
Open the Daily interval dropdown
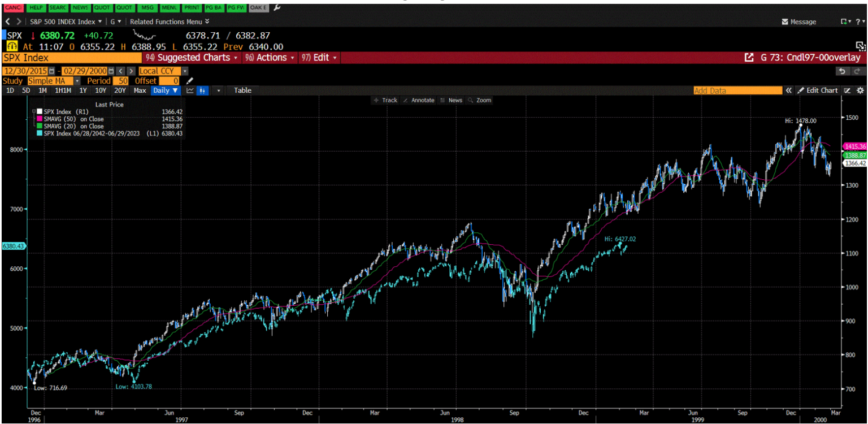166,90
